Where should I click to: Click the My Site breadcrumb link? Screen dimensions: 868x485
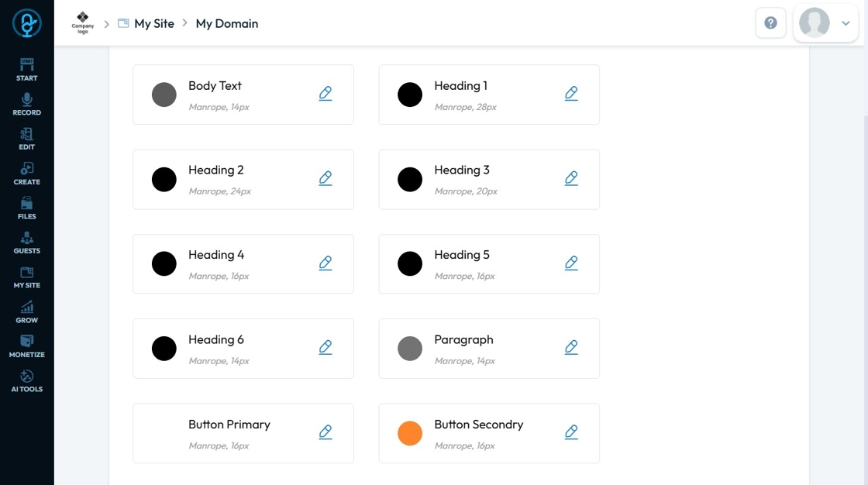pos(153,23)
